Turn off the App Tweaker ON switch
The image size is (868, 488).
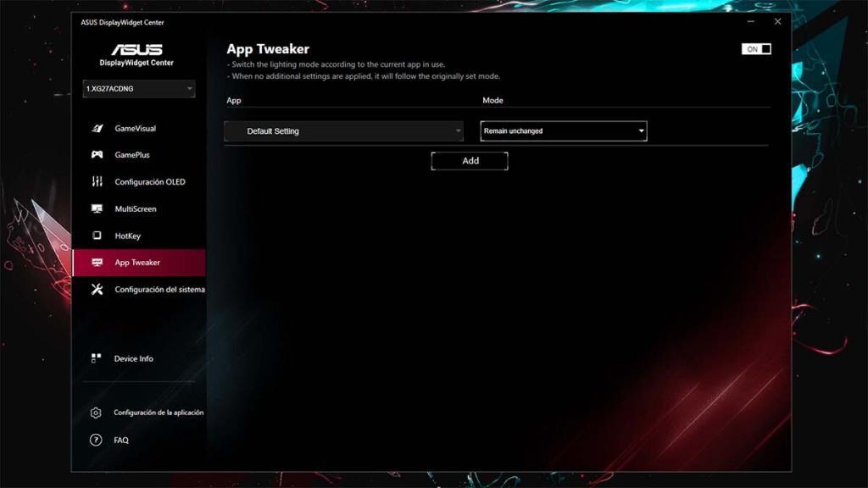(756, 49)
